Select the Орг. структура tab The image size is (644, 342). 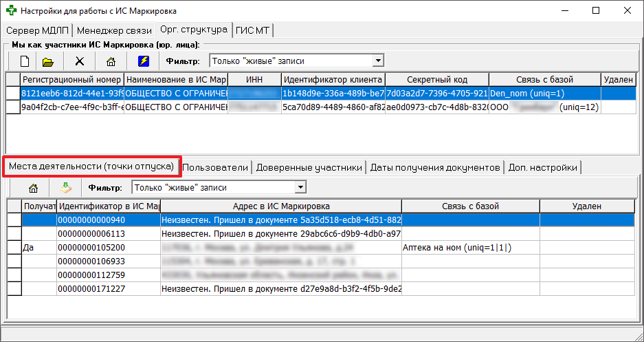(x=194, y=30)
